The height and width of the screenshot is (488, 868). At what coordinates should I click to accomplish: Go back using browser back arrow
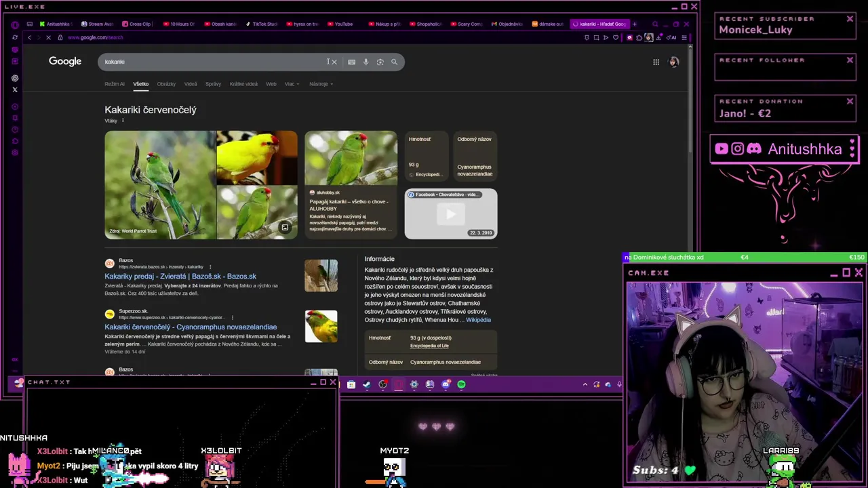pos(29,37)
